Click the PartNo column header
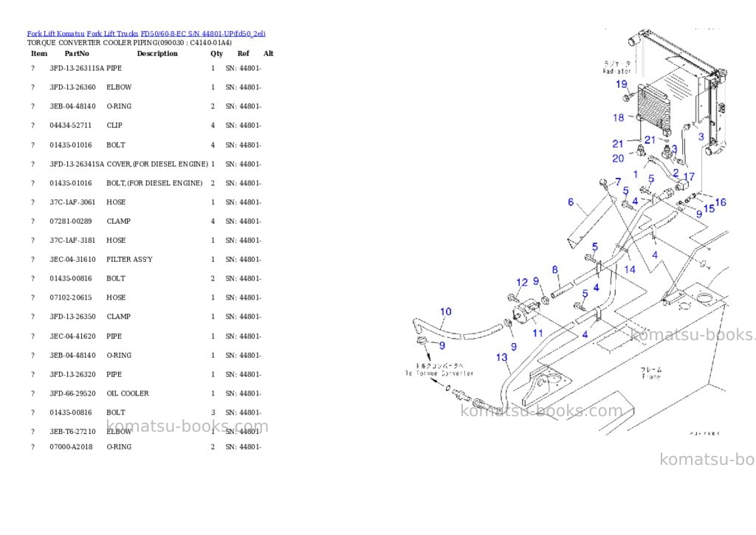 click(77, 53)
